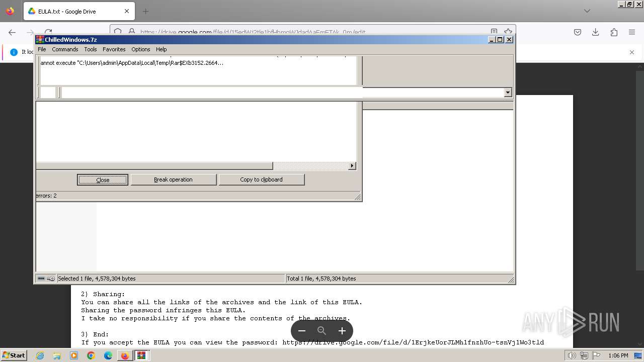Select the EULA.txt browser tab

[x=79, y=11]
